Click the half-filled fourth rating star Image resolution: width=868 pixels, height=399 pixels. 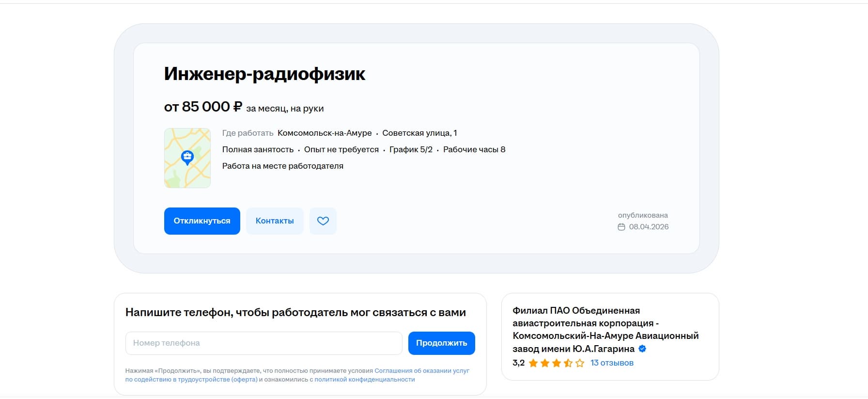point(568,363)
